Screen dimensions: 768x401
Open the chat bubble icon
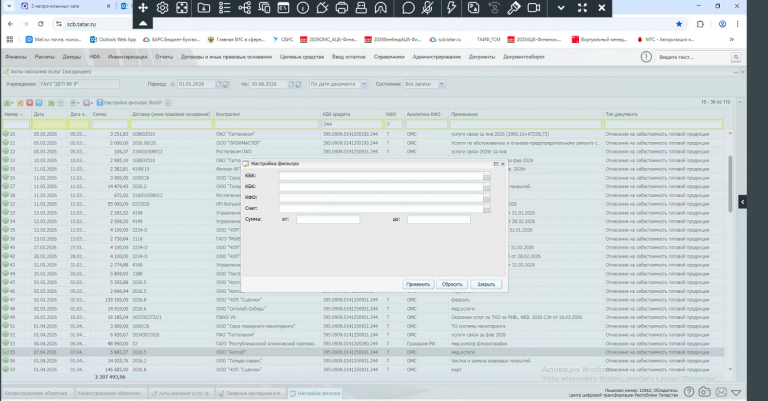pyautogui.click(x=408, y=8)
